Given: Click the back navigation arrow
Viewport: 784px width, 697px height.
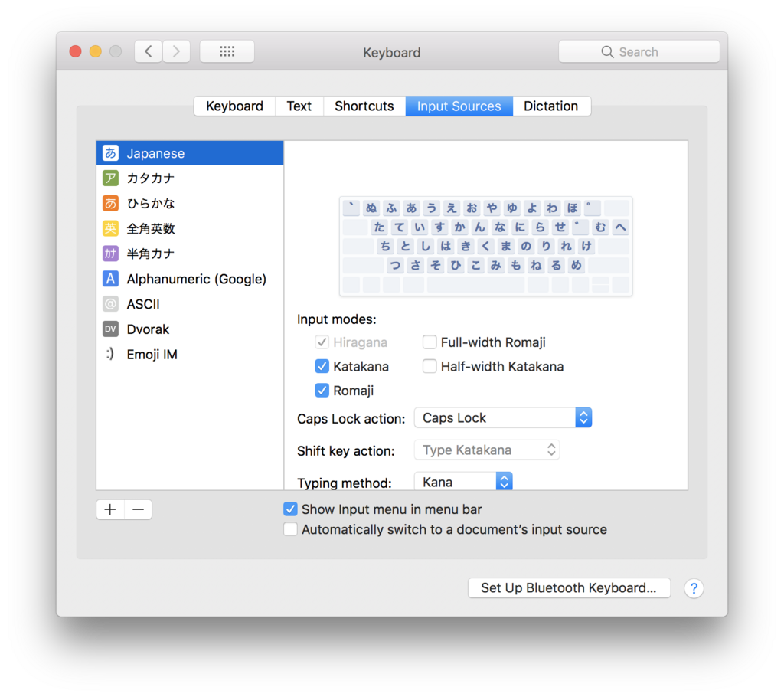Looking at the screenshot, I should (148, 51).
